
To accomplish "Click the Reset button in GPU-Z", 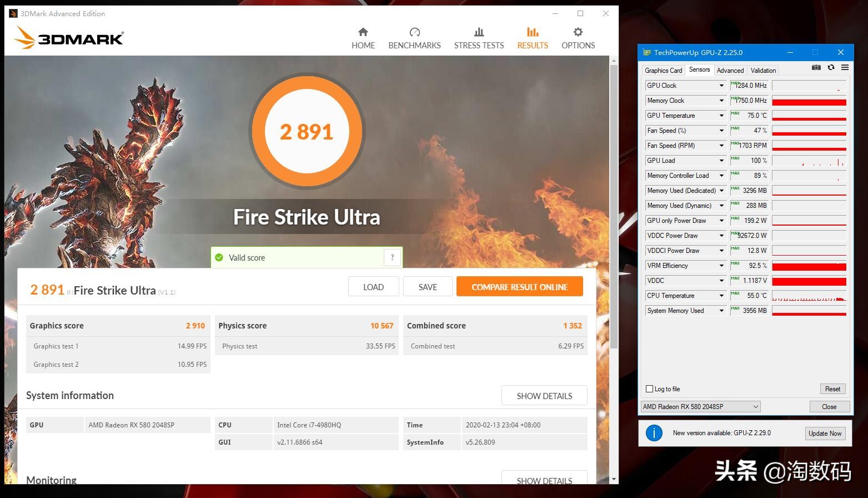I will point(832,389).
